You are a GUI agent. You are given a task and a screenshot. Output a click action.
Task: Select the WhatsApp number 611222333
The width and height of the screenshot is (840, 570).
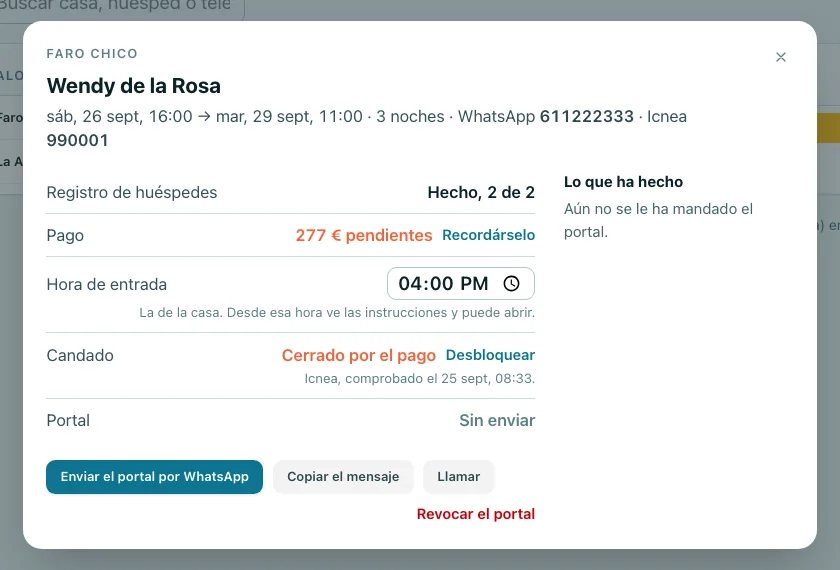pyautogui.click(x=587, y=116)
